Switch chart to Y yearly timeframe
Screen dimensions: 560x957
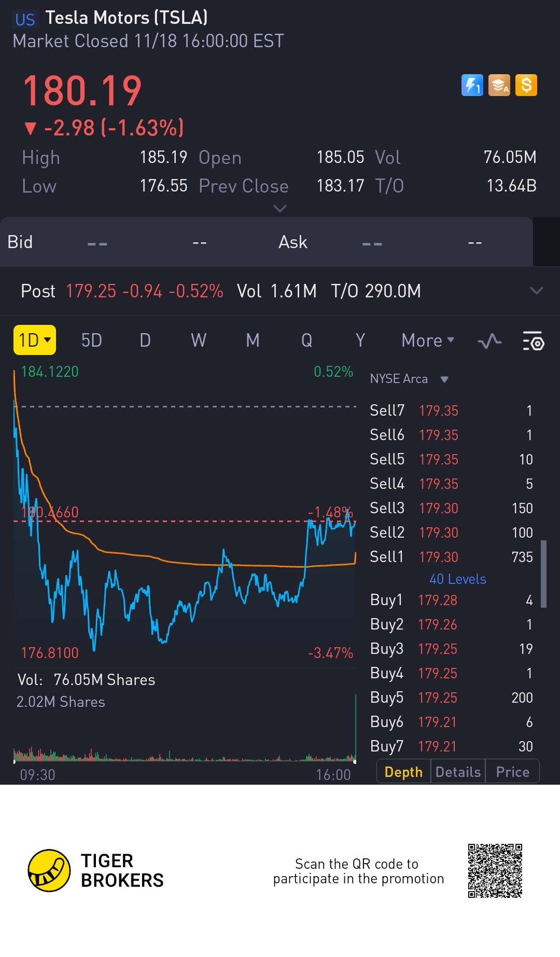(360, 340)
